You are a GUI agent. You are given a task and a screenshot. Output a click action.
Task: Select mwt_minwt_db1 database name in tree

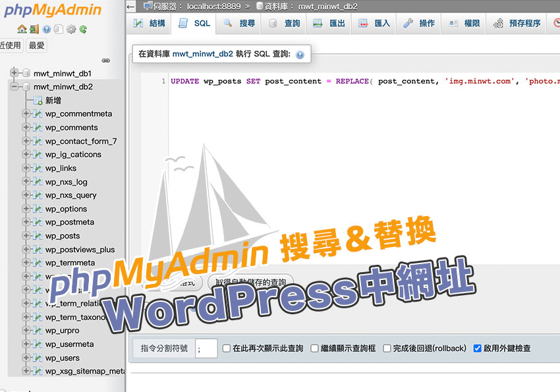[x=63, y=74]
